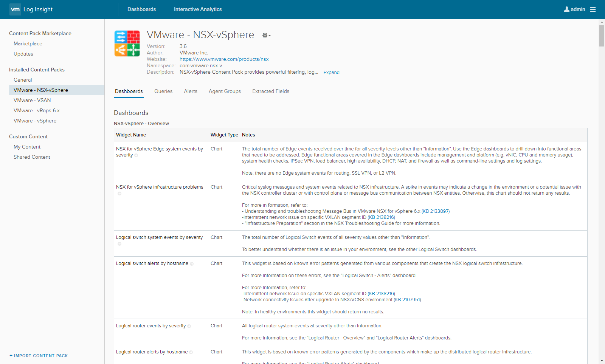The image size is (605, 364).
Task: Open the hamburger menu icon
Action: 593,9
